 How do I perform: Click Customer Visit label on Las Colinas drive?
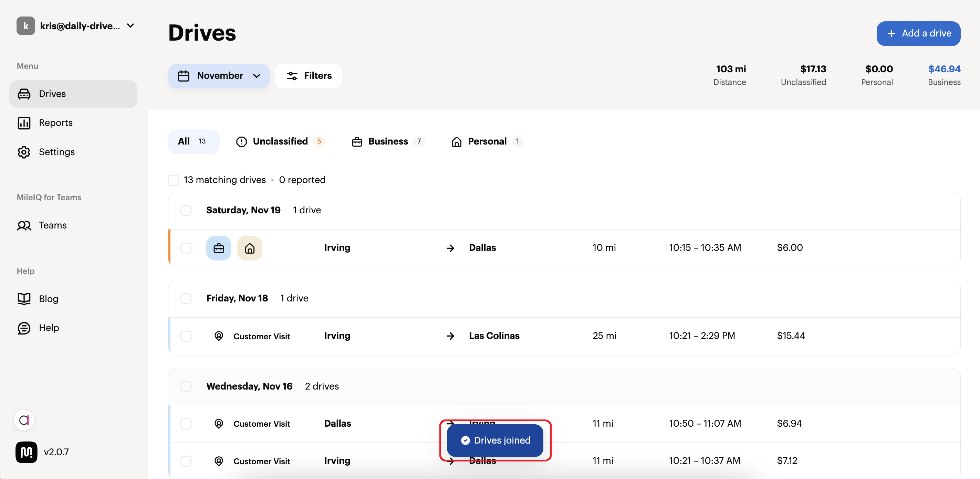pyautogui.click(x=262, y=337)
